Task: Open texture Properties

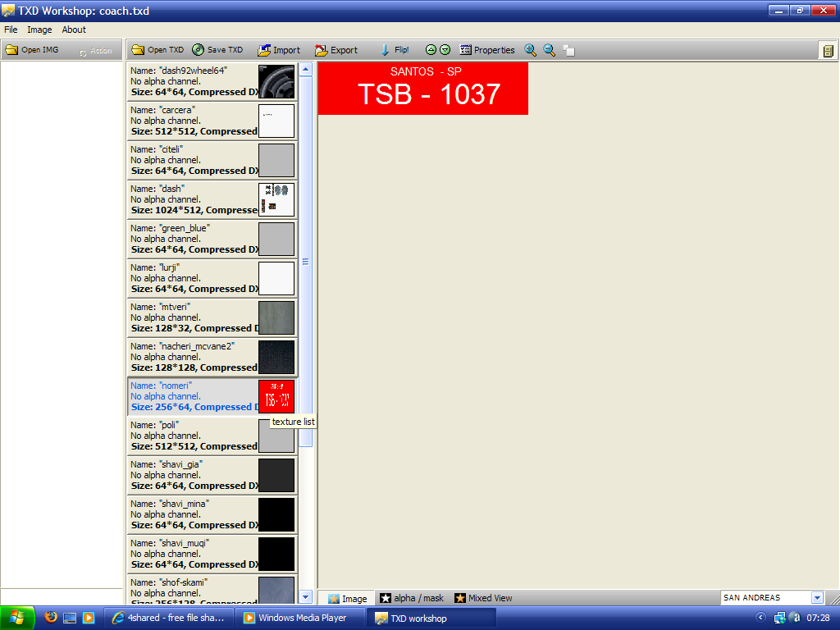Action: click(x=487, y=50)
